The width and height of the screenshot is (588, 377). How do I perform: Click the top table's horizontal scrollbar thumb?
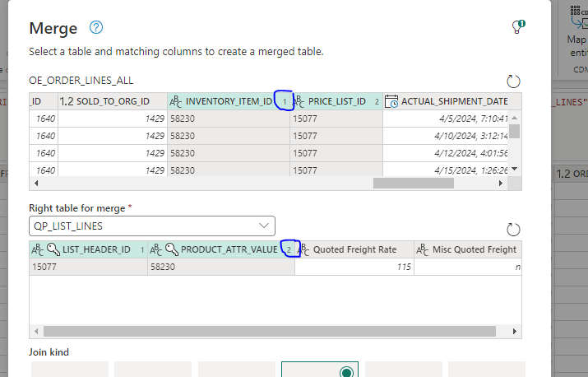[414, 184]
